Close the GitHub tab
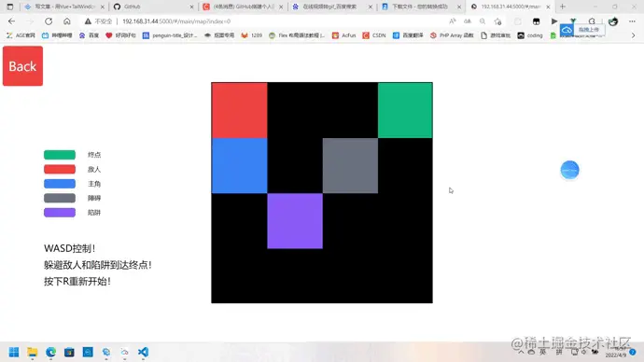The image size is (644, 362). (191, 7)
